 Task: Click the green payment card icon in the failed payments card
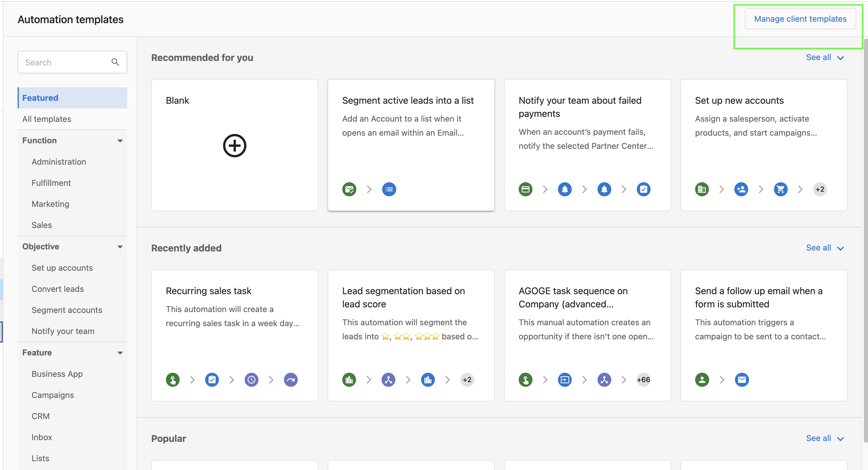526,189
